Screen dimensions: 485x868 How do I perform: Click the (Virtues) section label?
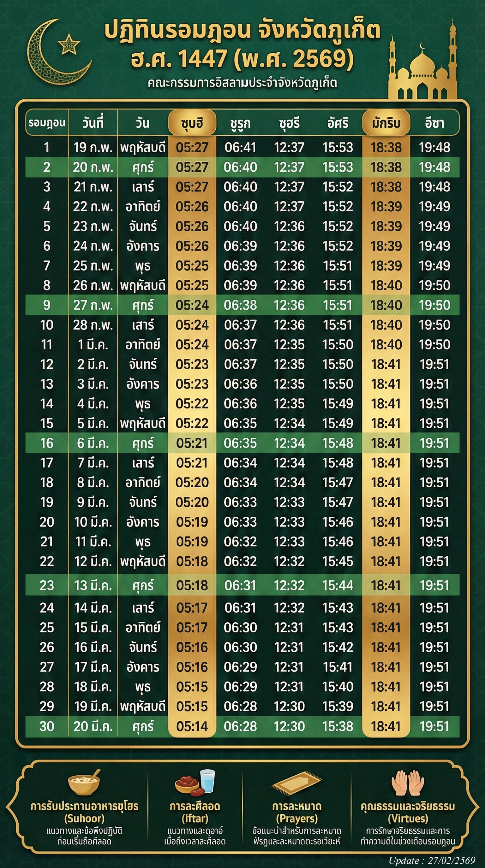[407, 818]
